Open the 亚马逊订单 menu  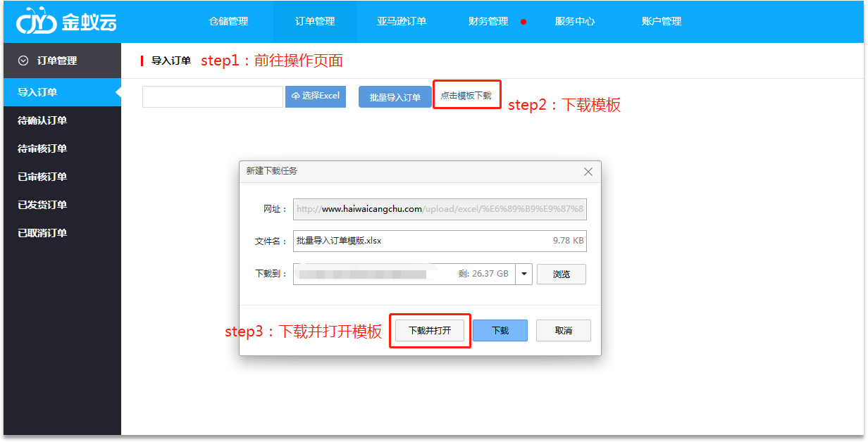click(402, 22)
